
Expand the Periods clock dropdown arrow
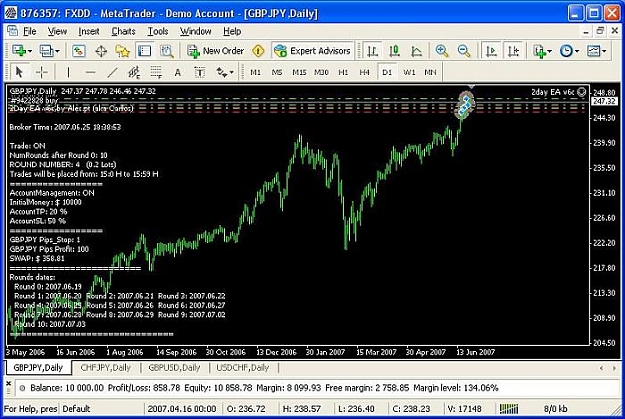577,51
